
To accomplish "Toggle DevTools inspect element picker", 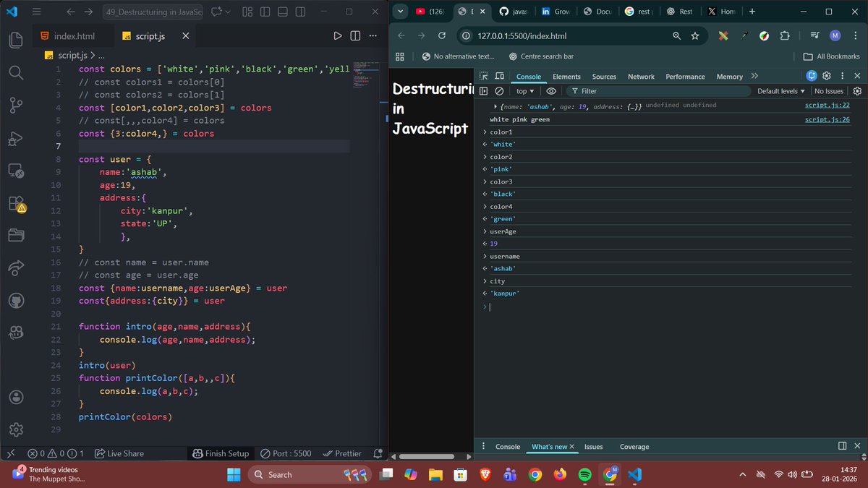I will pos(484,76).
